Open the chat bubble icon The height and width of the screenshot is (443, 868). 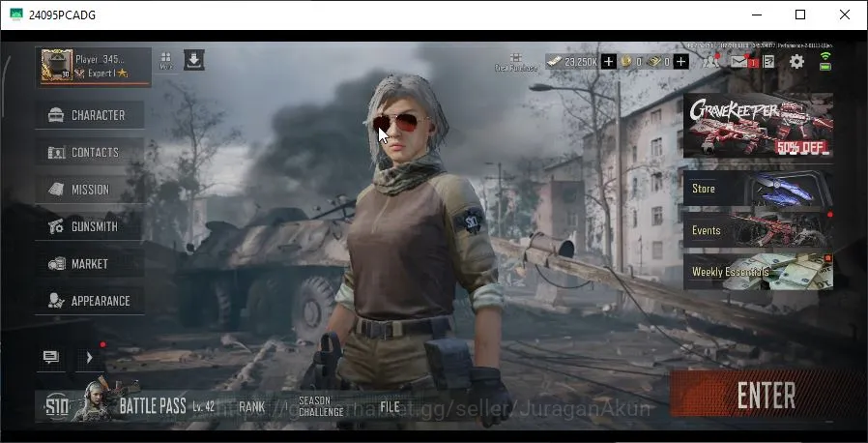coord(51,357)
